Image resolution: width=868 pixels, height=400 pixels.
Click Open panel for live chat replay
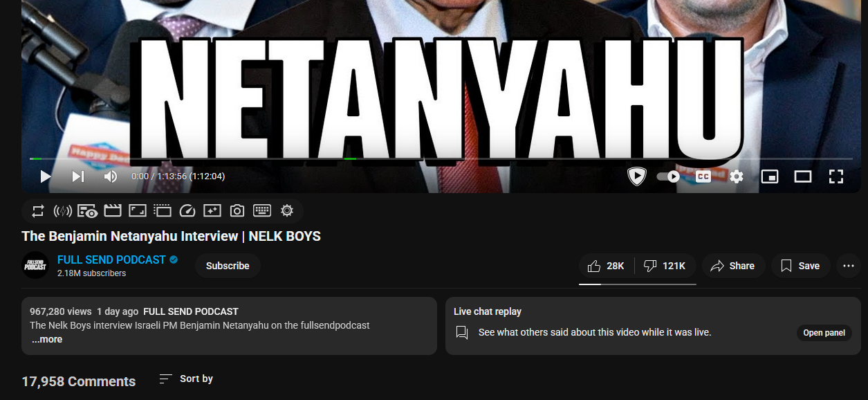824,333
